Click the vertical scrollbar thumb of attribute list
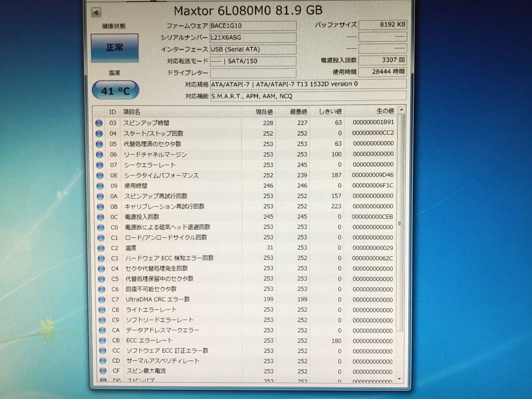532x399 pixels. click(x=401, y=223)
